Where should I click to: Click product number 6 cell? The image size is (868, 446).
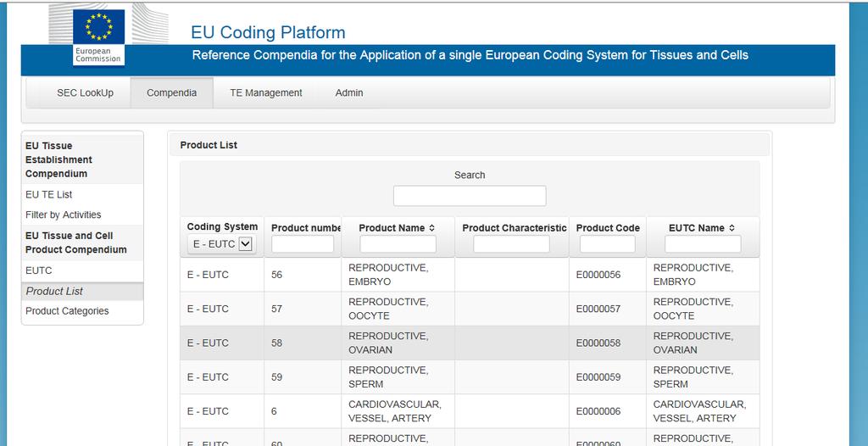(x=303, y=411)
